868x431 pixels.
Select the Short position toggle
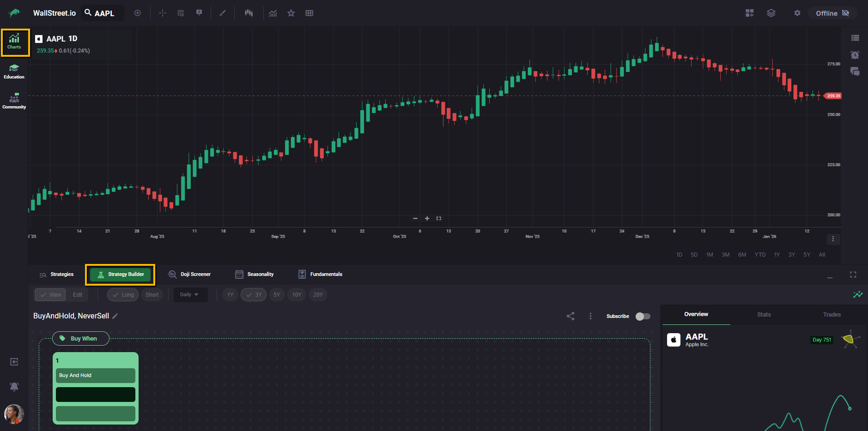pos(152,295)
